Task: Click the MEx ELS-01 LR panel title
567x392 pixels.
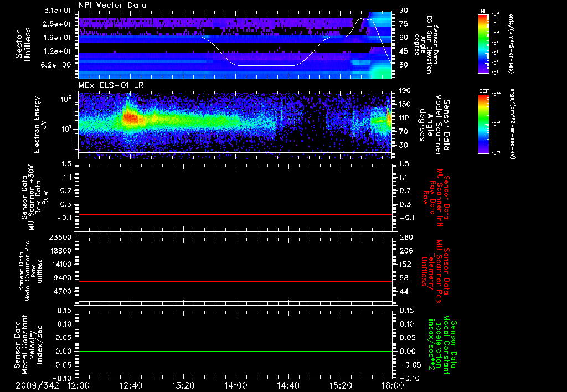Action: pyautogui.click(x=110, y=86)
